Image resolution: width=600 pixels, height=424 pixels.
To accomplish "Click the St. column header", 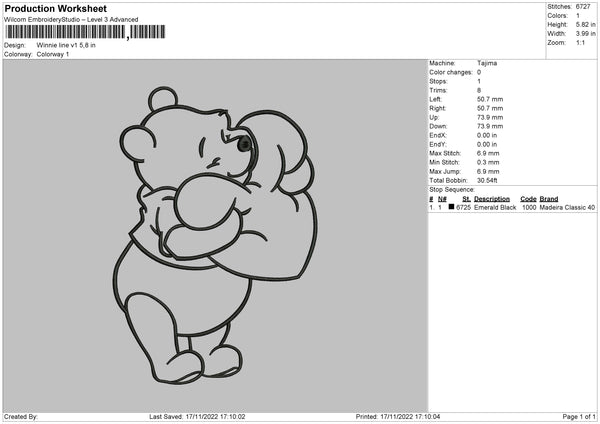I will (466, 199).
